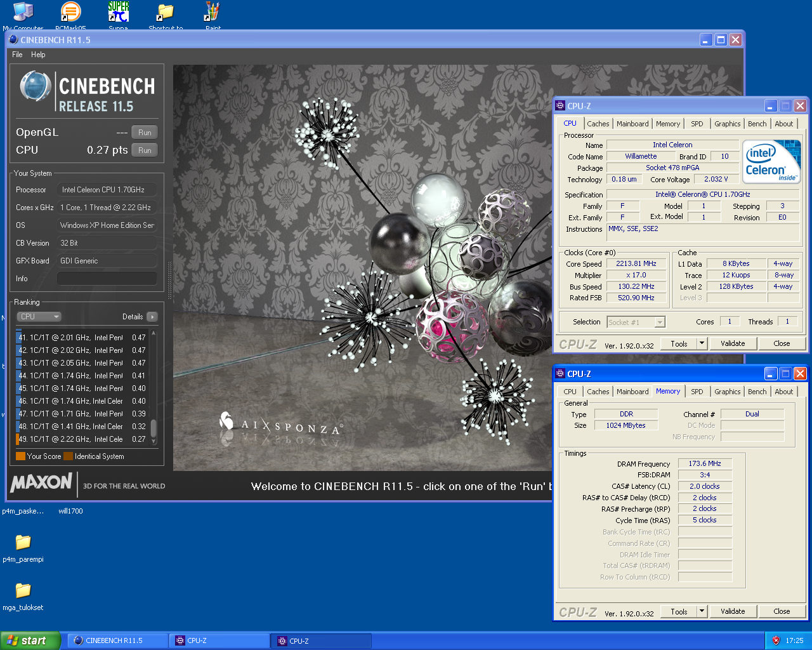The height and width of the screenshot is (650, 812).
Task: Switch to CPU tab in lower CPU-Z
Action: click(x=570, y=392)
